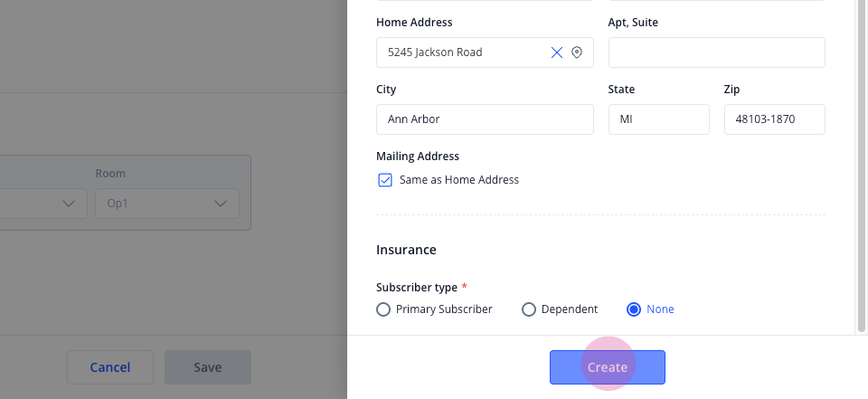The width and height of the screenshot is (868, 399).
Task: Click the State field showing MI
Action: (659, 119)
